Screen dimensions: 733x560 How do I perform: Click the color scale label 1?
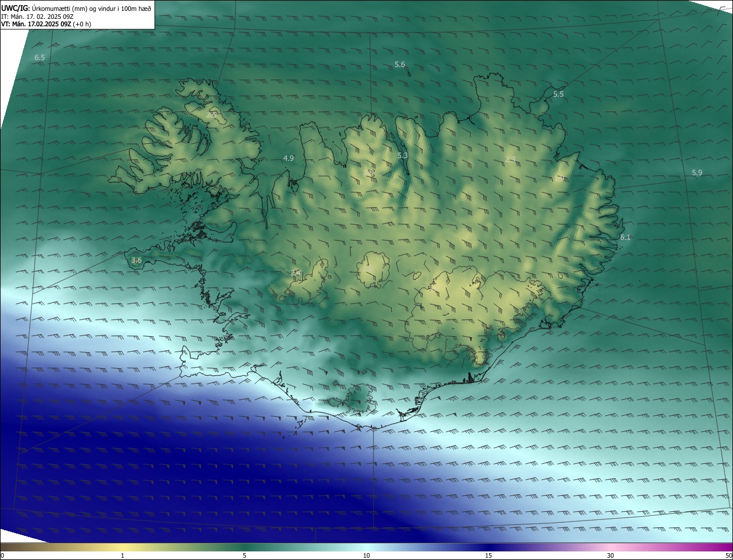pos(123,555)
